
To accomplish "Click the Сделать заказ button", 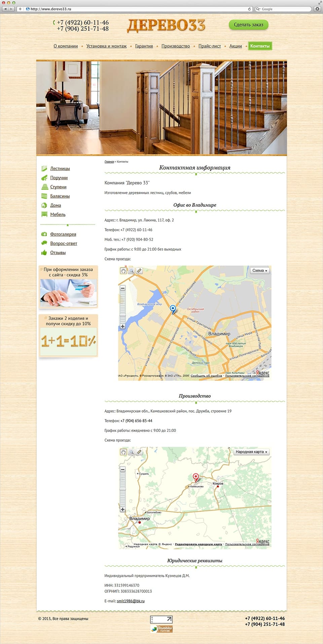I will (x=249, y=25).
